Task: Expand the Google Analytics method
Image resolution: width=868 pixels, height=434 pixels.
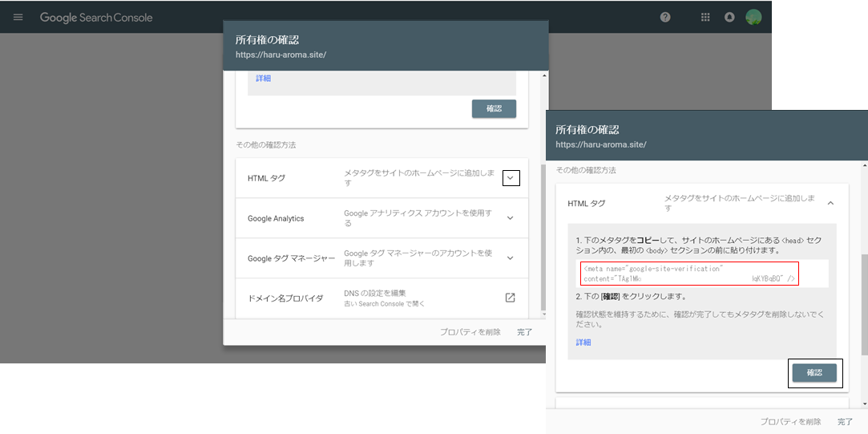Action: tap(511, 218)
